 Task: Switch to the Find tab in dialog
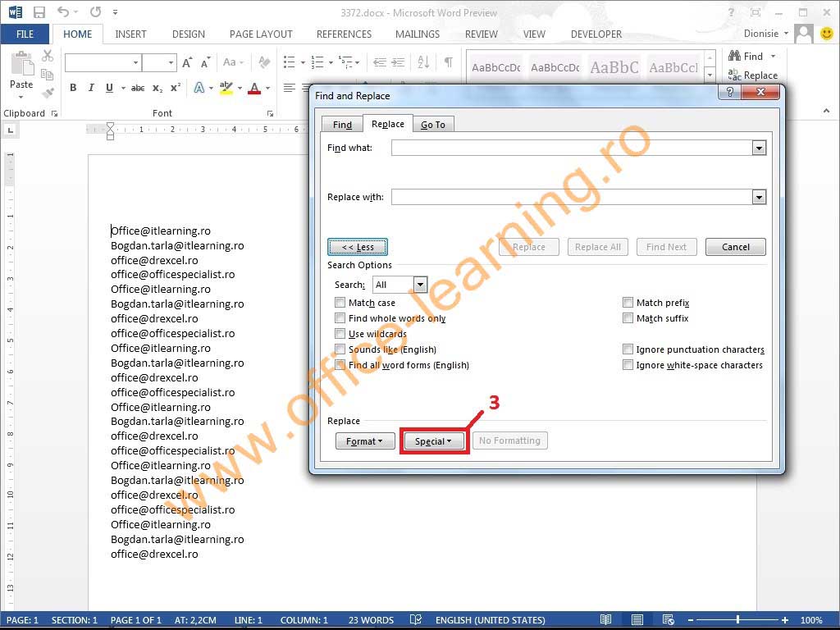click(342, 125)
